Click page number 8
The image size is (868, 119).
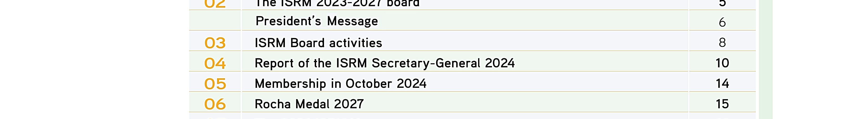click(x=722, y=43)
